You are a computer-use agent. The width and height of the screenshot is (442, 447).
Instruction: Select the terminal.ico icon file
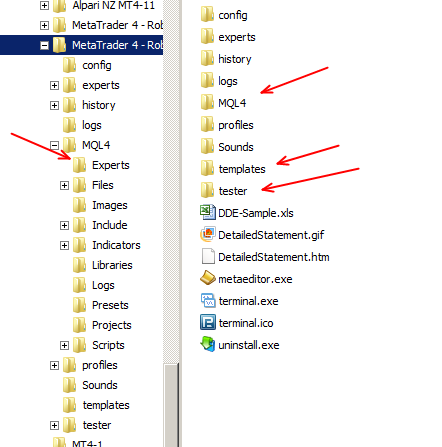pyautogui.click(x=208, y=322)
